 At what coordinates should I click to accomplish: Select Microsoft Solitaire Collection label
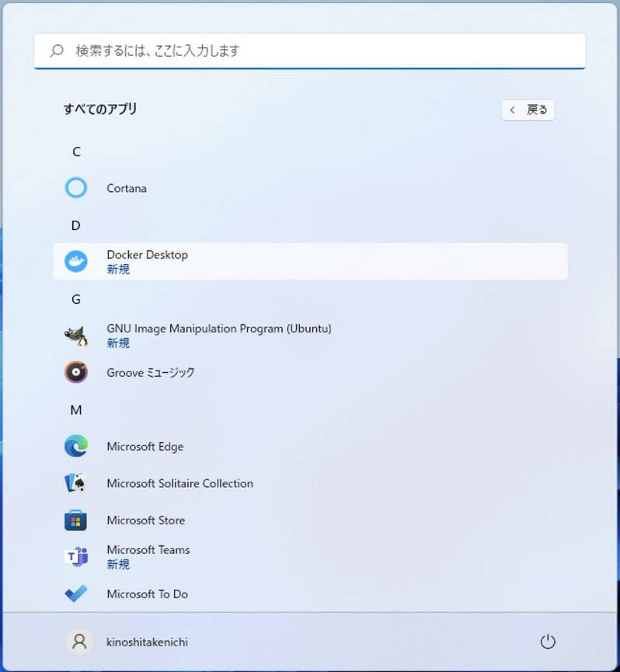point(180,483)
